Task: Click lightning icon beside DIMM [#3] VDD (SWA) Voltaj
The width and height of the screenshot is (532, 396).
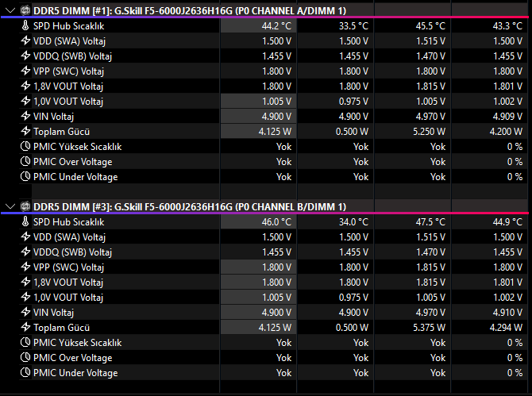Action: coord(25,236)
